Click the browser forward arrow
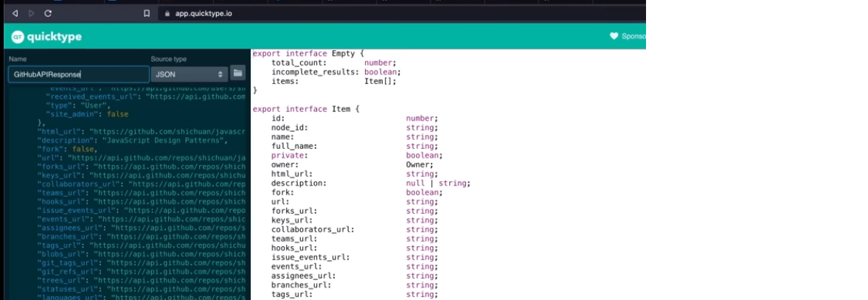This screenshot has height=300, width=868. click(x=31, y=13)
